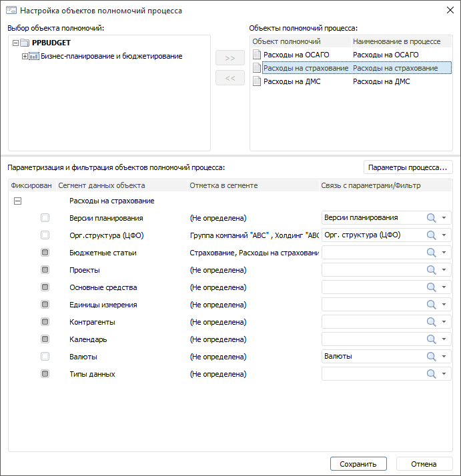The width and height of the screenshot is (461, 476).
Task: Toggle Валюты fixed checkbox
Action: tap(45, 356)
